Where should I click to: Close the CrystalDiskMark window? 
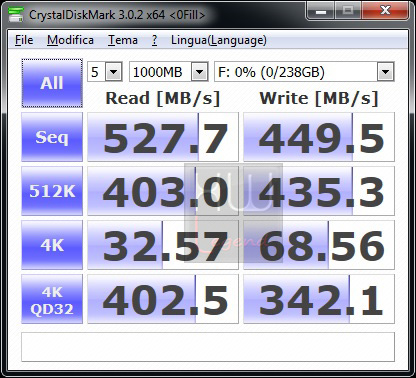(x=385, y=11)
